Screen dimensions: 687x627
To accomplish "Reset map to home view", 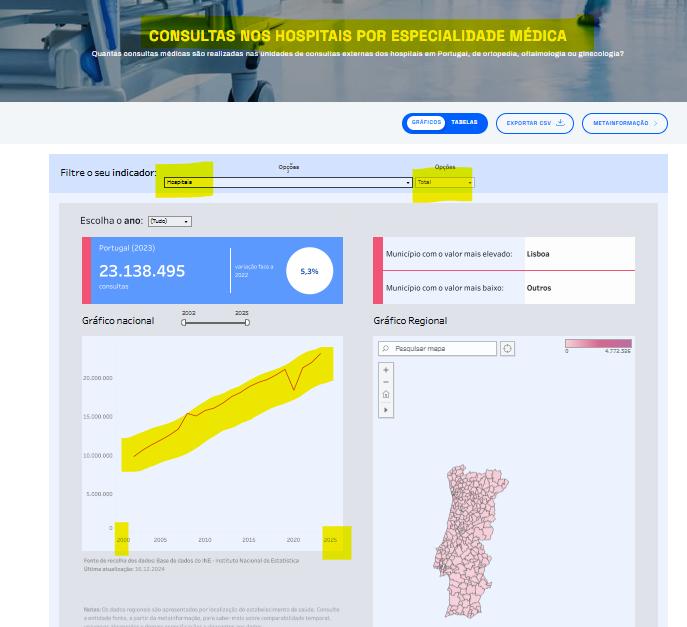I will click(386, 394).
